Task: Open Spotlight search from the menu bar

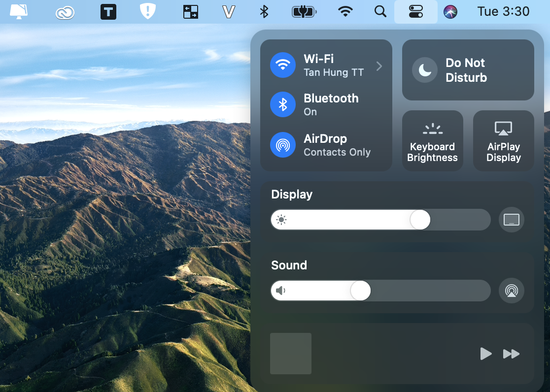Action: 380,11
